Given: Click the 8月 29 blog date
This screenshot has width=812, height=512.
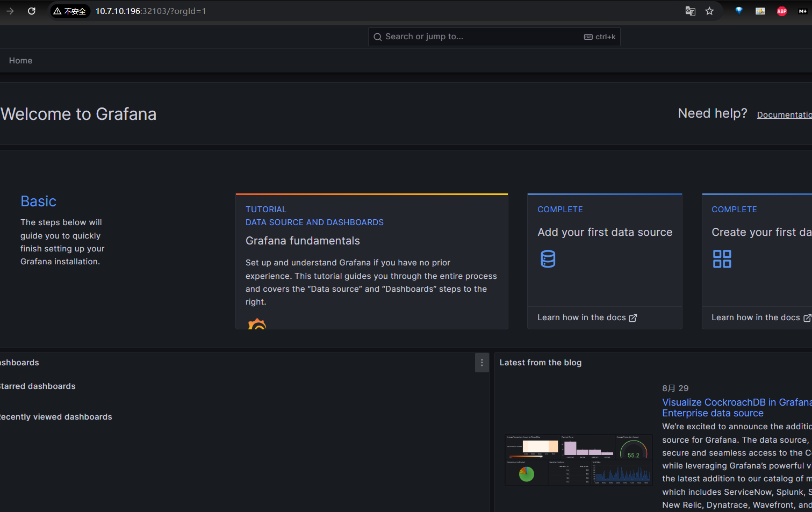Looking at the screenshot, I should click(675, 388).
